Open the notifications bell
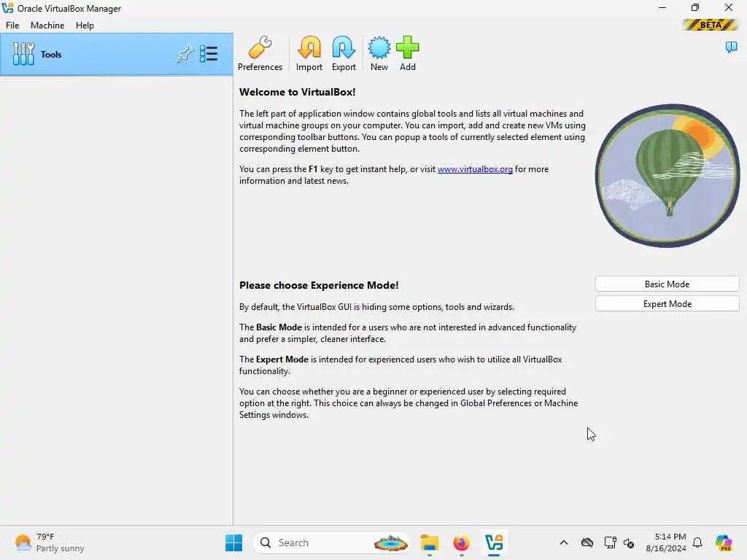The width and height of the screenshot is (747, 560). pyautogui.click(x=697, y=542)
